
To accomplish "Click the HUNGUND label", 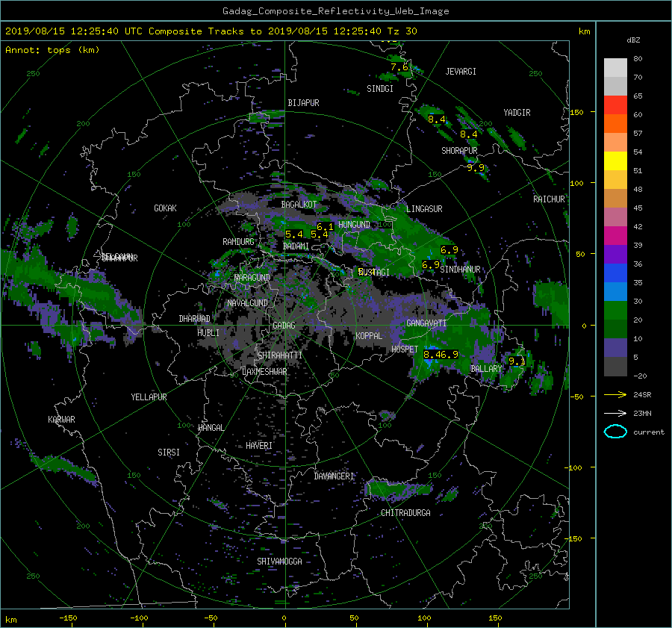I will coord(354,225).
